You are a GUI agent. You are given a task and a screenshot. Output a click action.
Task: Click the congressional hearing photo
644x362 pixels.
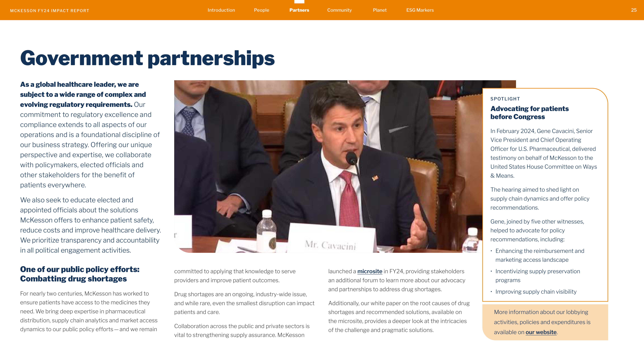pyautogui.click(x=328, y=166)
